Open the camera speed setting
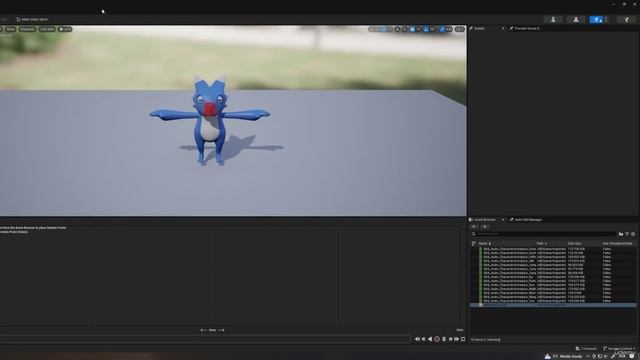 pos(460,29)
